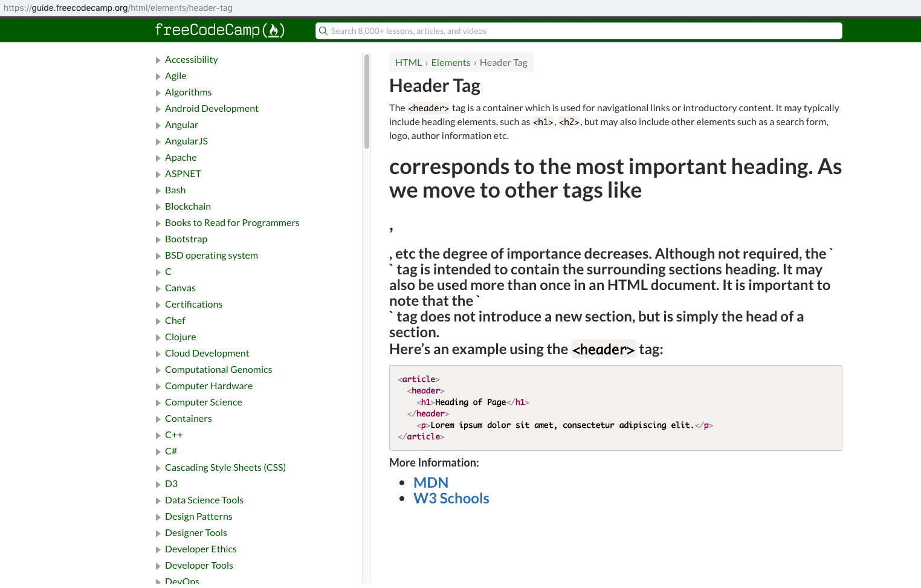Click the sidebar scrollbar
The height and width of the screenshot is (588, 921).
coord(367,97)
